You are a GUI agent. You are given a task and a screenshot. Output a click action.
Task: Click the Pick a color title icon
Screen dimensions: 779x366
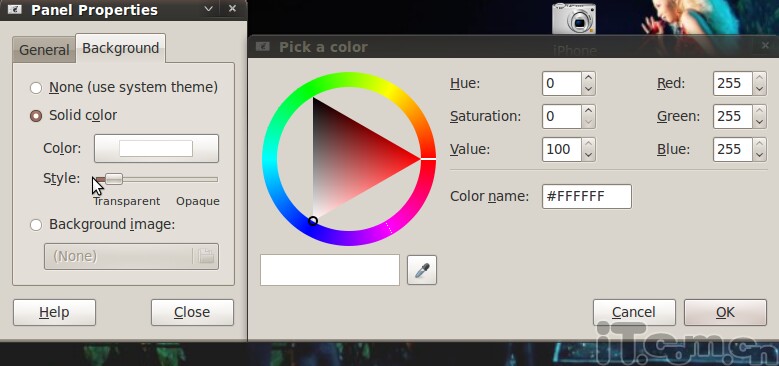pyautogui.click(x=263, y=47)
